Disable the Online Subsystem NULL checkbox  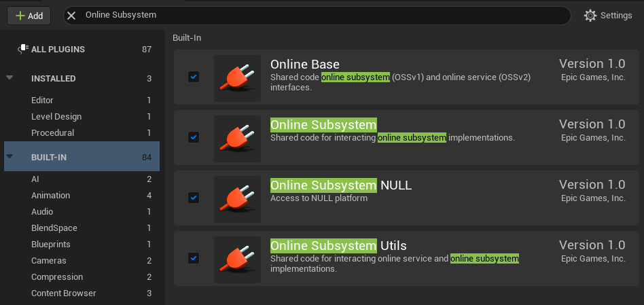[x=194, y=198]
